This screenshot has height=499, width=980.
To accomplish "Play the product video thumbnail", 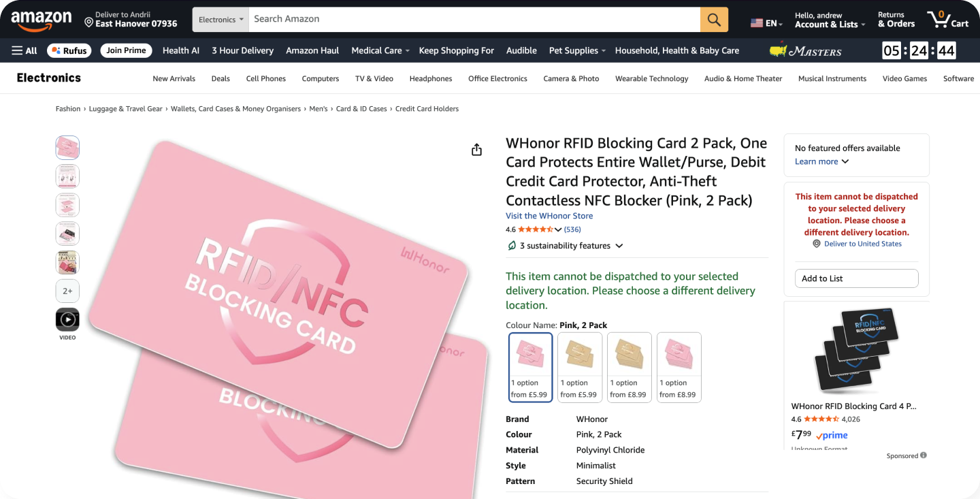I will tap(67, 320).
